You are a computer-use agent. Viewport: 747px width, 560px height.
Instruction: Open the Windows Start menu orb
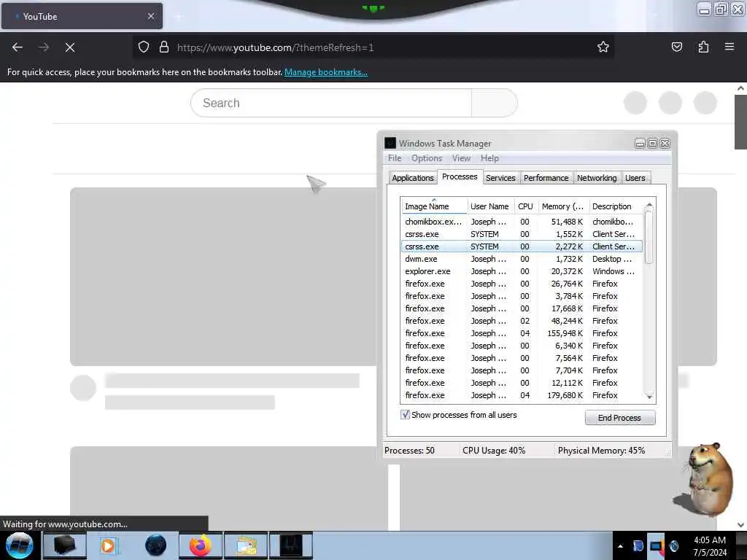point(20,545)
